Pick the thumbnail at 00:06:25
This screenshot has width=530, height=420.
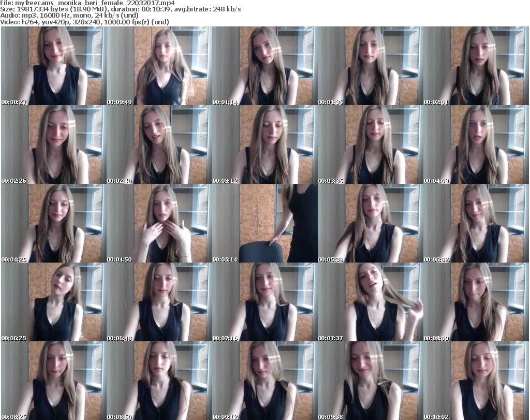[x=53, y=302]
